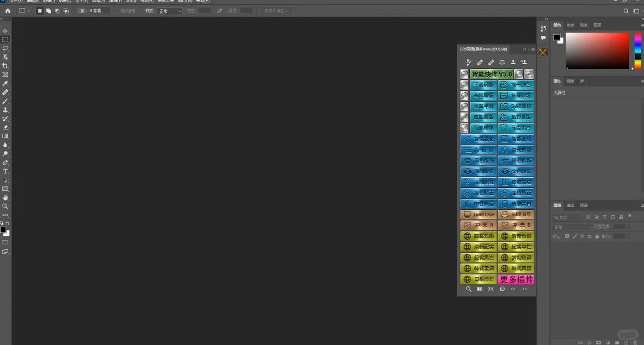Toggle the pixel layer filter icon
The height and width of the screenshot is (345, 644).
coord(588,217)
